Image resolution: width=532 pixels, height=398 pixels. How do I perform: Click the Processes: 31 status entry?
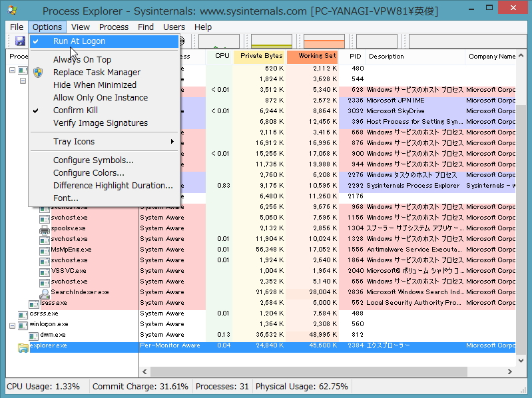click(222, 387)
